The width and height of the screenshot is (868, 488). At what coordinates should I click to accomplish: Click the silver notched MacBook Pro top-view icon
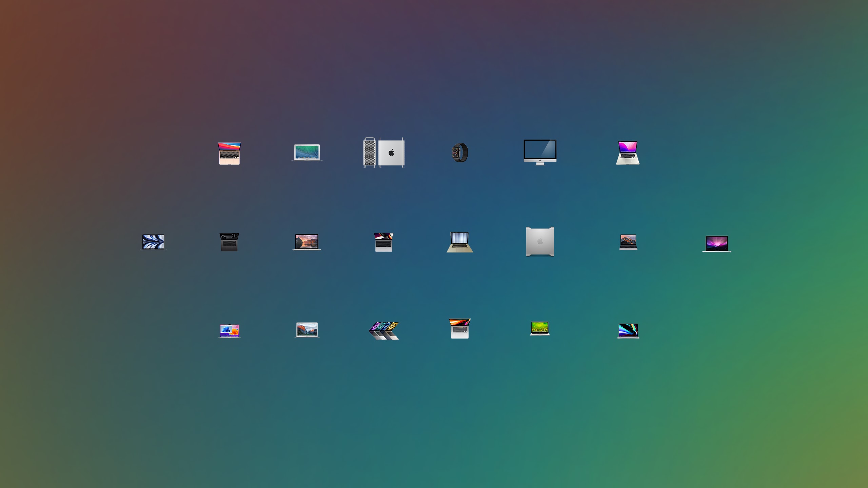383,242
